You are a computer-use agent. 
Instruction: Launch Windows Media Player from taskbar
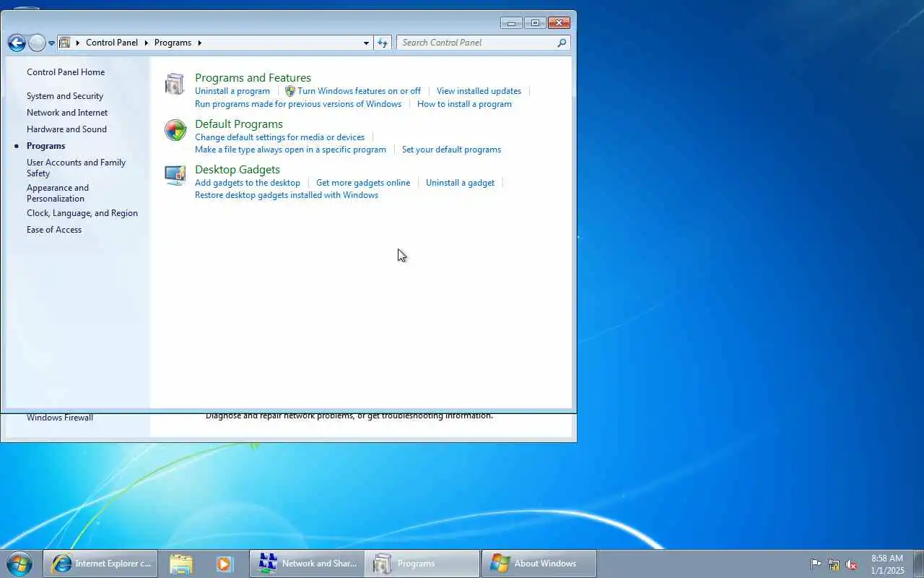225,564
